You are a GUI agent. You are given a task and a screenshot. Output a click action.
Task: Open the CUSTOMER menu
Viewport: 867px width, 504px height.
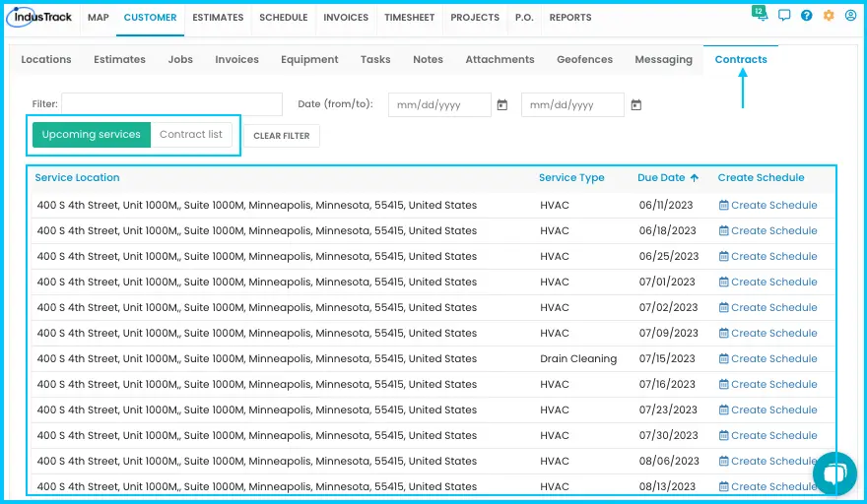click(150, 18)
